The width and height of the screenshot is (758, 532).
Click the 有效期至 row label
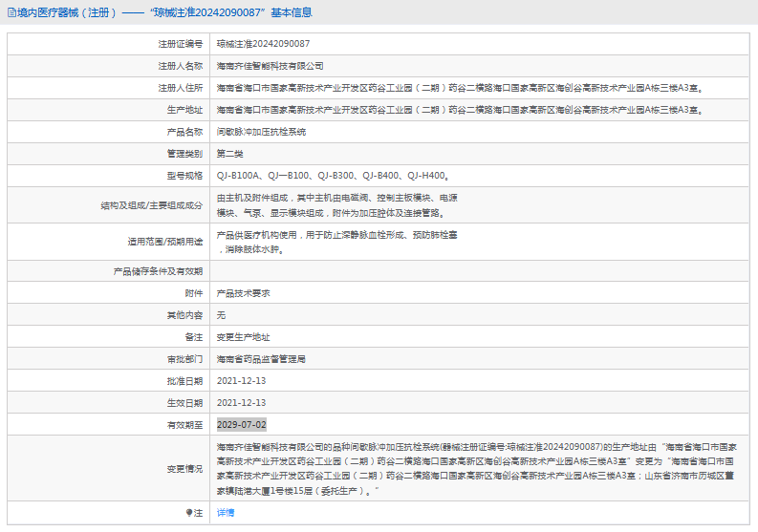(184, 425)
